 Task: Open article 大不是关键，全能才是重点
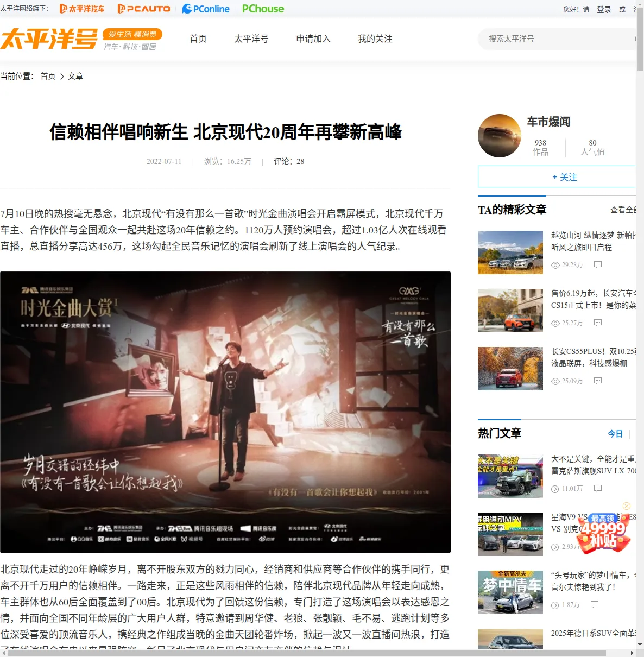click(594, 465)
